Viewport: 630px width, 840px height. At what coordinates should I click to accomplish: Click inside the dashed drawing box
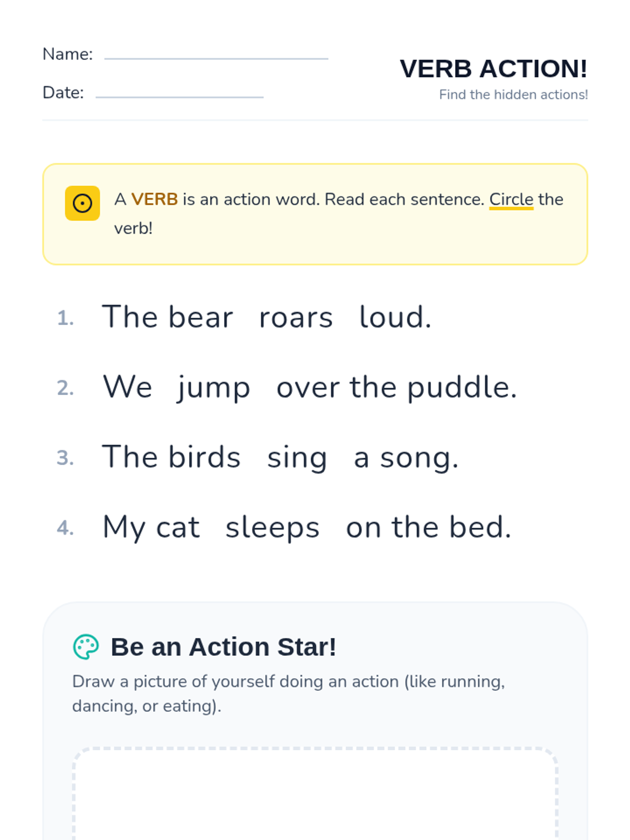[x=315, y=798]
